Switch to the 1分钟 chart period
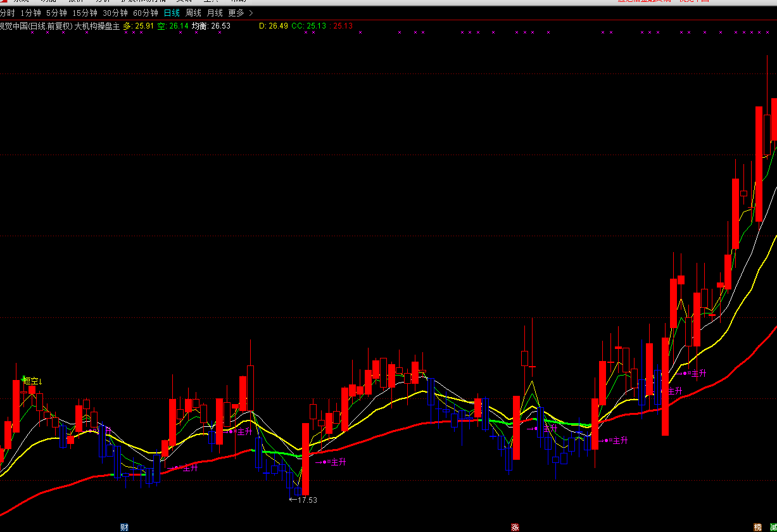Viewport: 777px width, 532px height. 30,13
